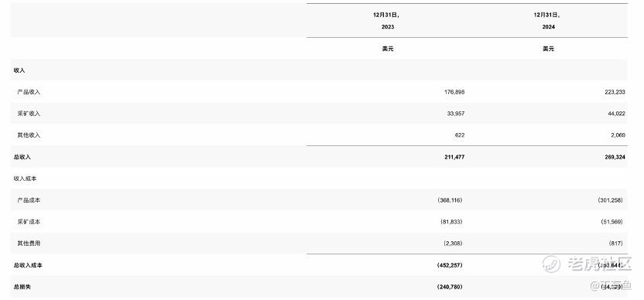
Task: Select the 其他费用 row label
Action: (x=29, y=244)
